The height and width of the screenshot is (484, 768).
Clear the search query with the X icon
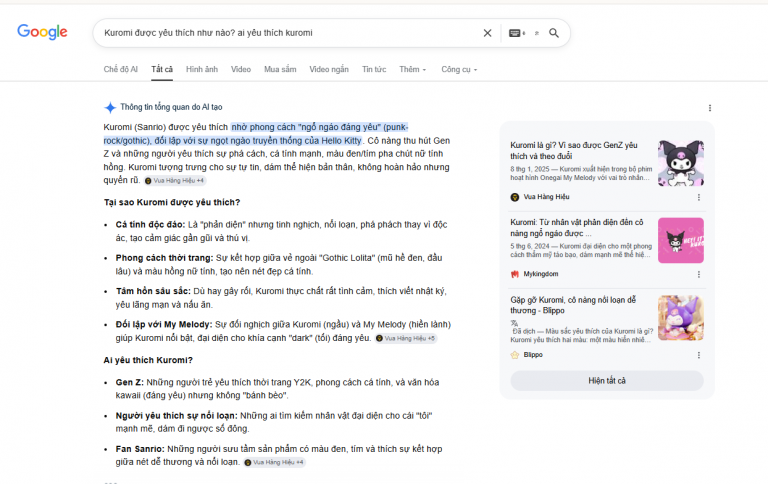tap(487, 33)
